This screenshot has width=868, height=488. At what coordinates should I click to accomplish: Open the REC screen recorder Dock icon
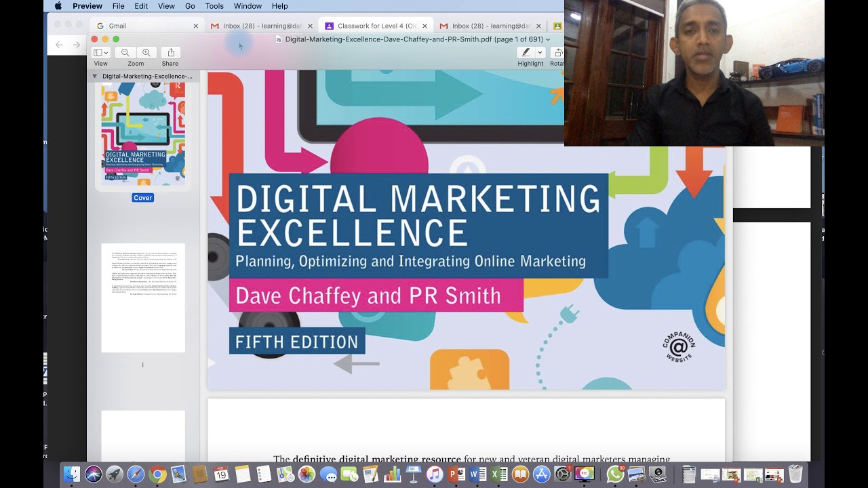point(584,474)
